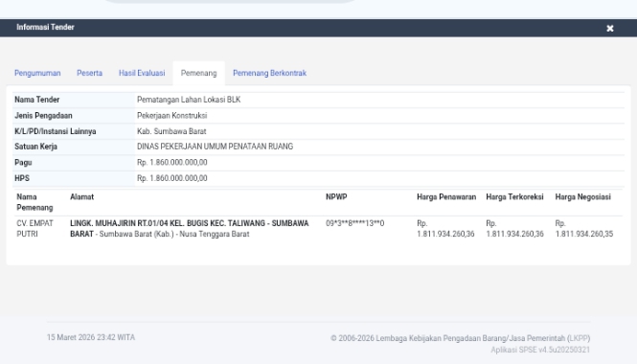The image size is (637, 364).
Task: Click 'Harga Terkoreksi' column header
Action: point(514,196)
